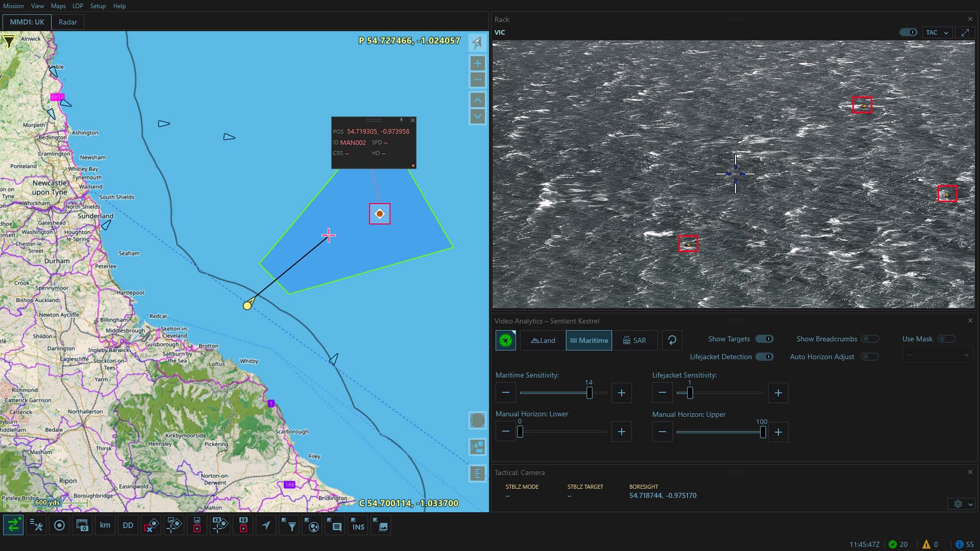Select the Land analytics mode button
This screenshot has width=980, height=551.
(x=543, y=340)
